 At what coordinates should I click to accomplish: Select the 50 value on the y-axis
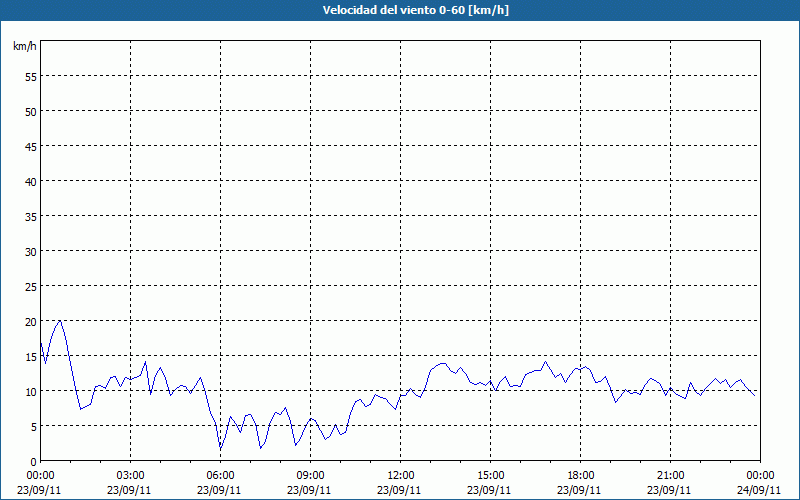coord(31,112)
